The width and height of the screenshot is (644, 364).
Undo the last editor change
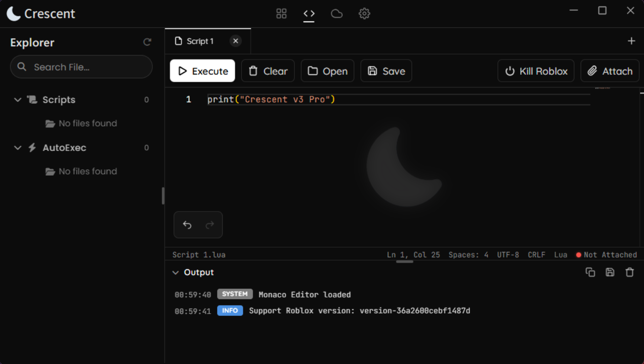click(187, 225)
